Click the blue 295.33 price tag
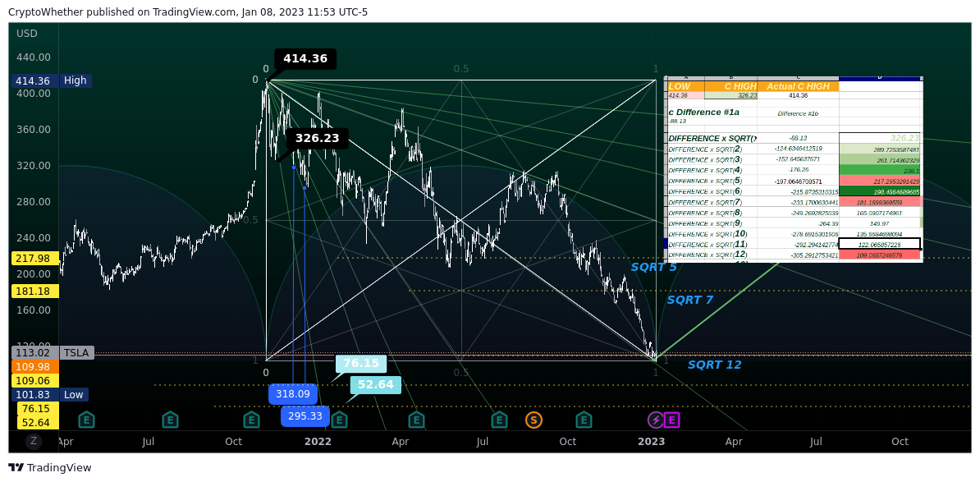 (305, 416)
